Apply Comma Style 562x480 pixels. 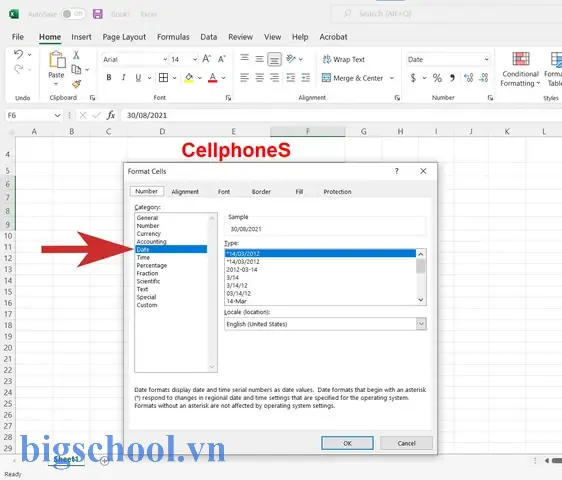[452, 78]
